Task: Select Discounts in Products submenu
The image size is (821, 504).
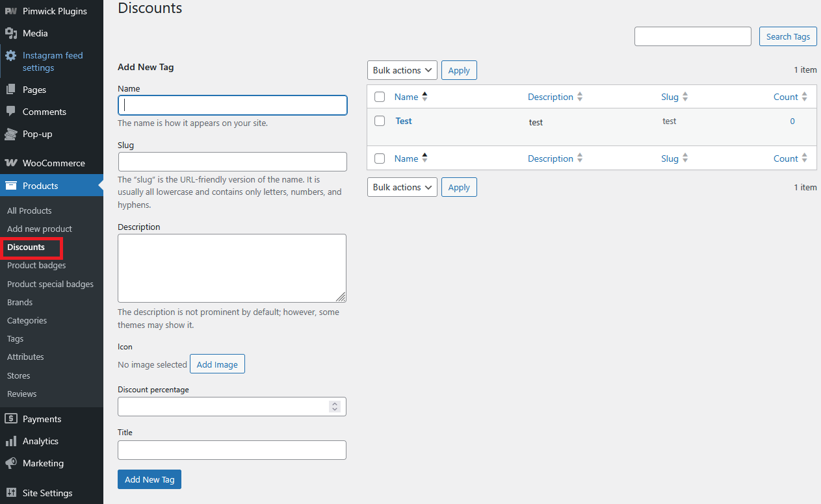Action: point(26,247)
